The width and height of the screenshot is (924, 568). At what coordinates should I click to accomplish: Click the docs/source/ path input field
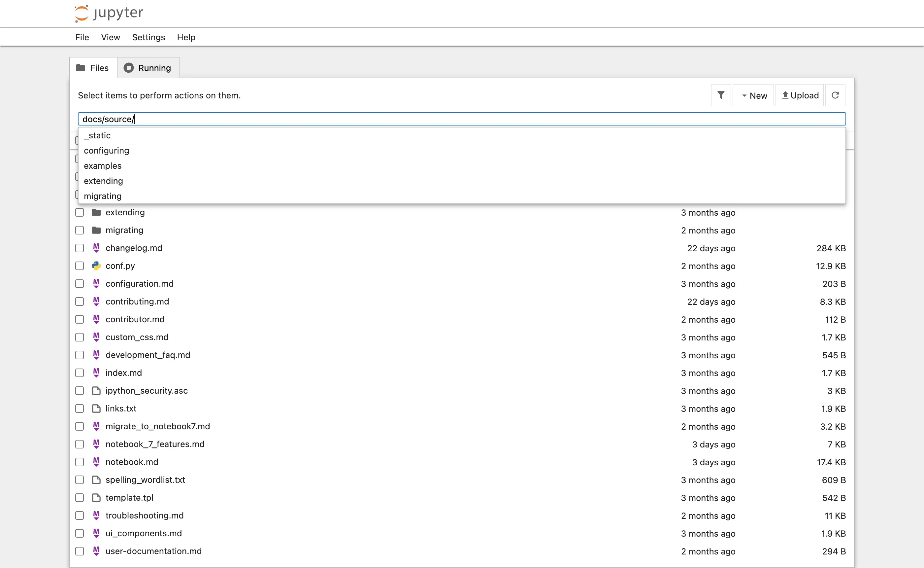coord(462,119)
